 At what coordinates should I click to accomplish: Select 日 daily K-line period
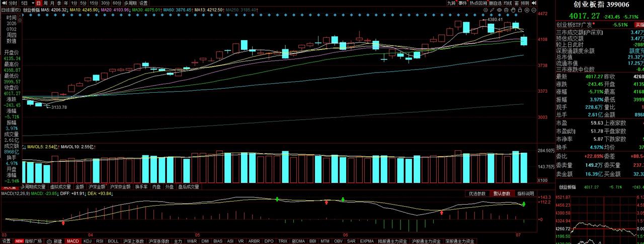coord(39,3)
